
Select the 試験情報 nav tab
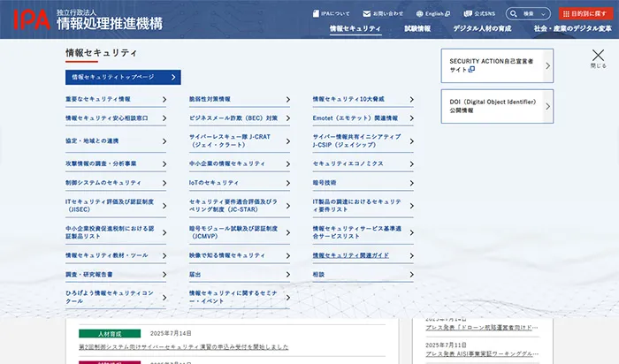[x=417, y=29]
